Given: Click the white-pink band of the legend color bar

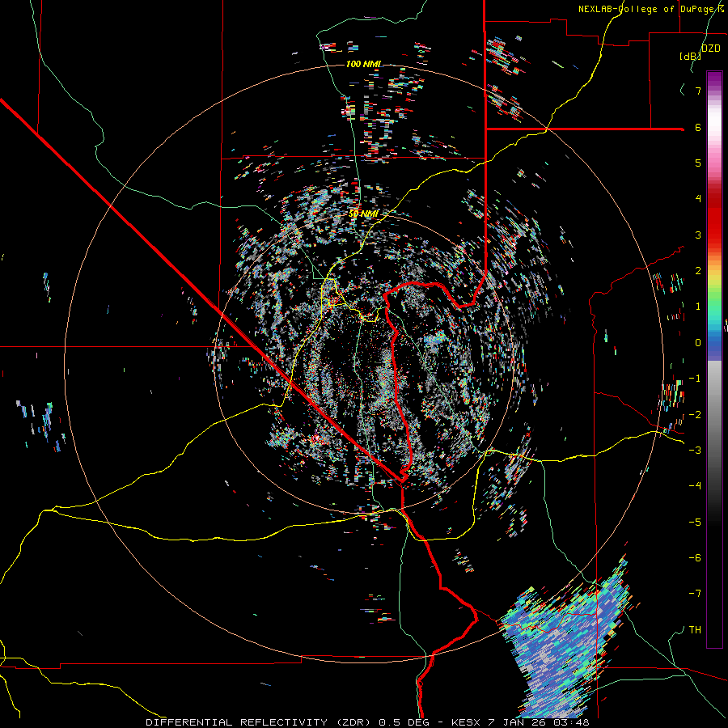Looking at the screenshot, I should point(714,133).
